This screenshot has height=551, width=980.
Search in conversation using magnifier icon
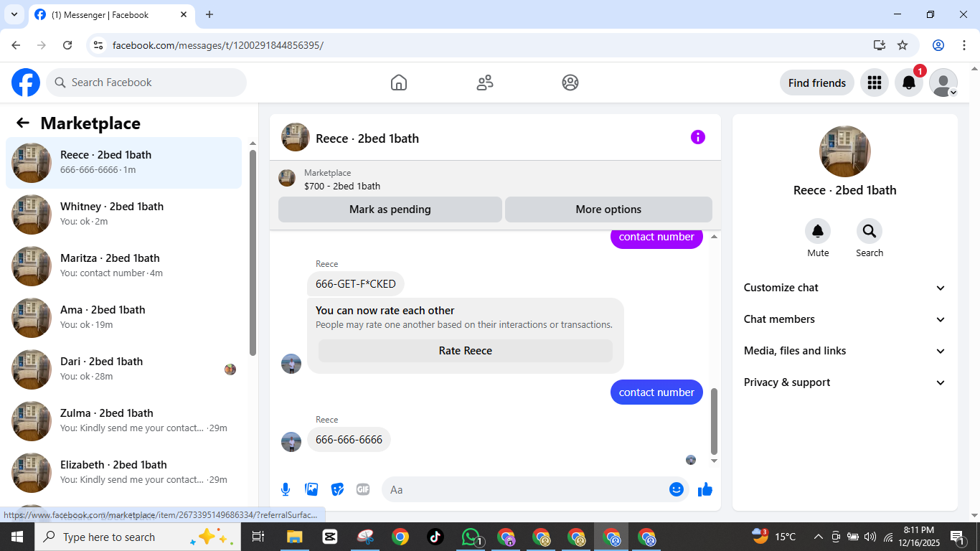[x=870, y=231]
